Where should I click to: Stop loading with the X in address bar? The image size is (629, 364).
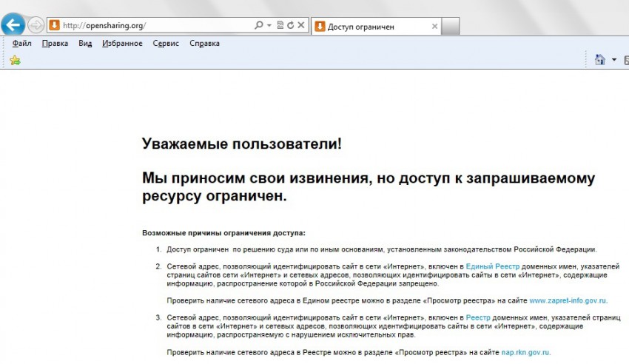pyautogui.click(x=301, y=26)
